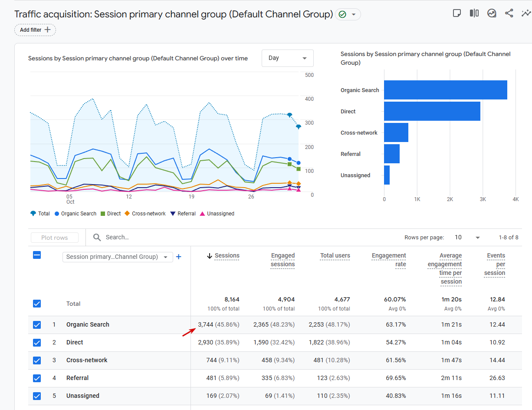Open the sparkline analytics icon at top right

click(x=526, y=13)
